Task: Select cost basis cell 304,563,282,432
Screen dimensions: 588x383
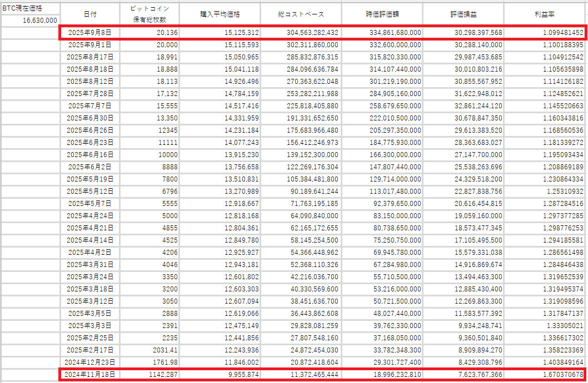Action: pos(301,33)
